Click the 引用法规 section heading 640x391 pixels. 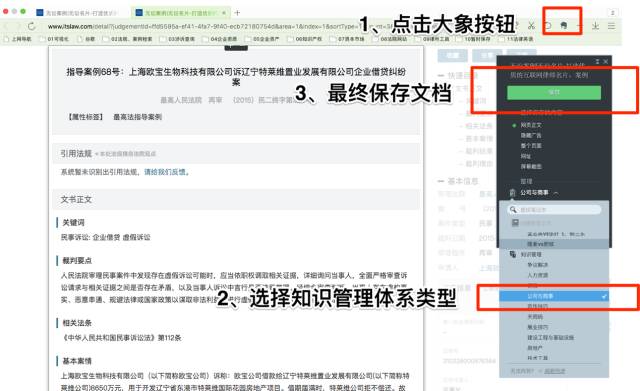coord(76,153)
